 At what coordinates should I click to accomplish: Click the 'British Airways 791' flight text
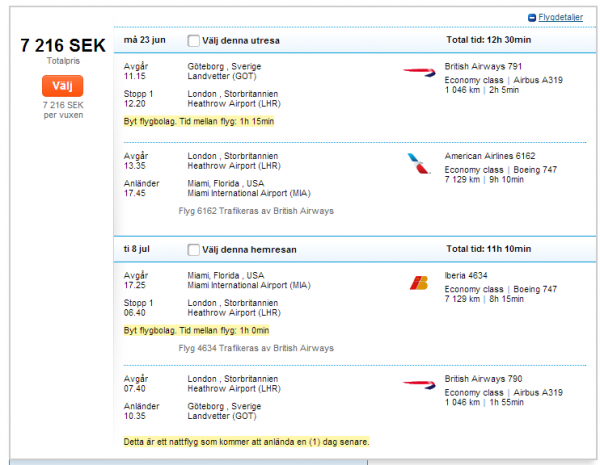point(484,66)
